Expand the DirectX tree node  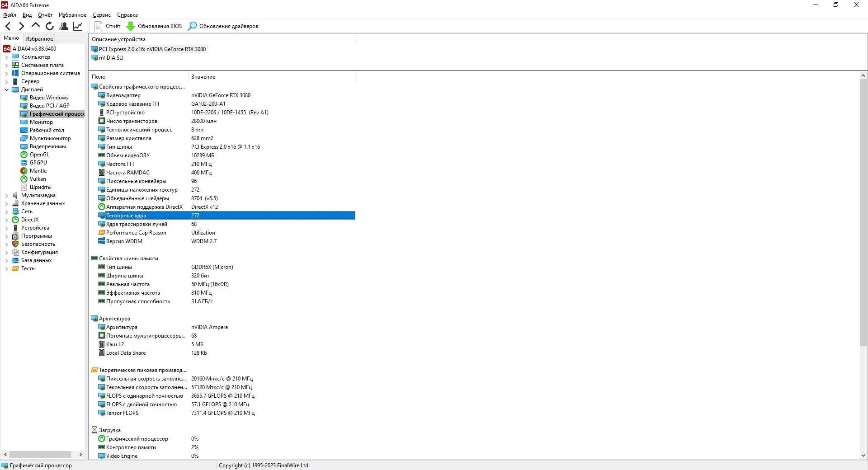pyautogui.click(x=7, y=220)
